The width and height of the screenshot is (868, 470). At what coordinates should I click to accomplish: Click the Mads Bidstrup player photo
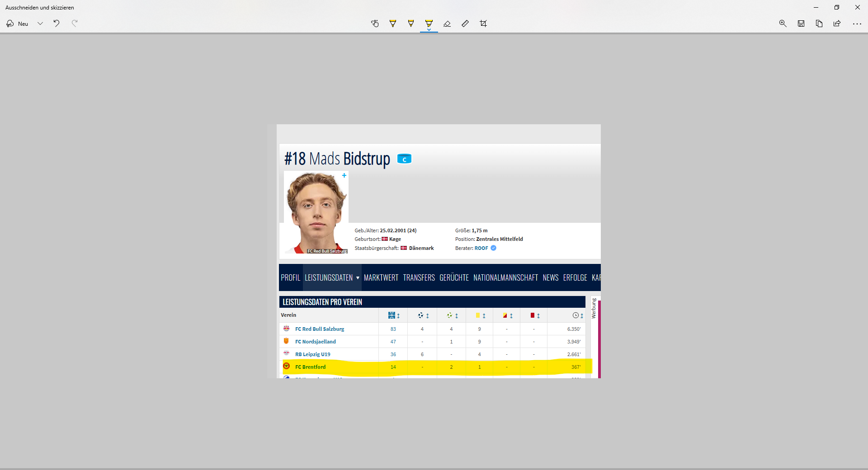[316, 212]
